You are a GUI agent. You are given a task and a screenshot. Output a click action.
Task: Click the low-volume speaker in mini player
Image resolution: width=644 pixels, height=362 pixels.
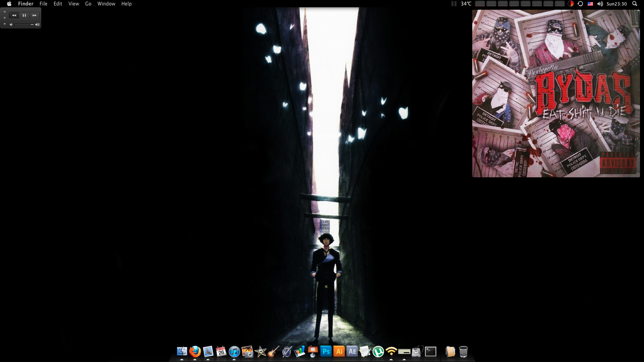pyautogui.click(x=11, y=24)
